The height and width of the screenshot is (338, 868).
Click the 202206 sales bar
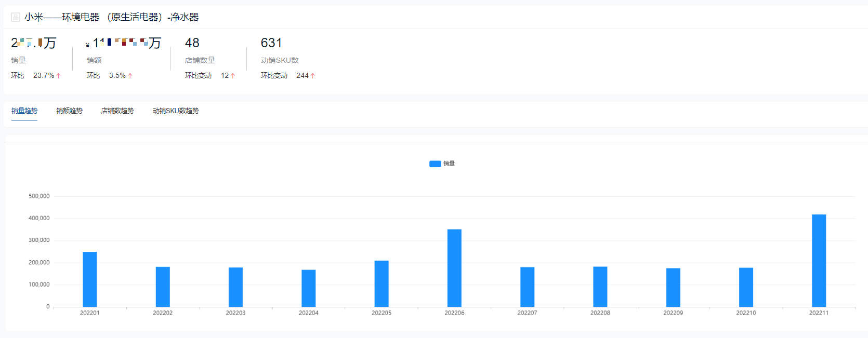click(454, 268)
